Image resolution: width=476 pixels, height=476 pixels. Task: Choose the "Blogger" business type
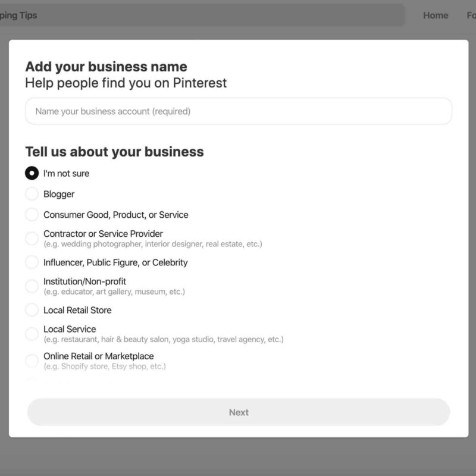pos(33,194)
